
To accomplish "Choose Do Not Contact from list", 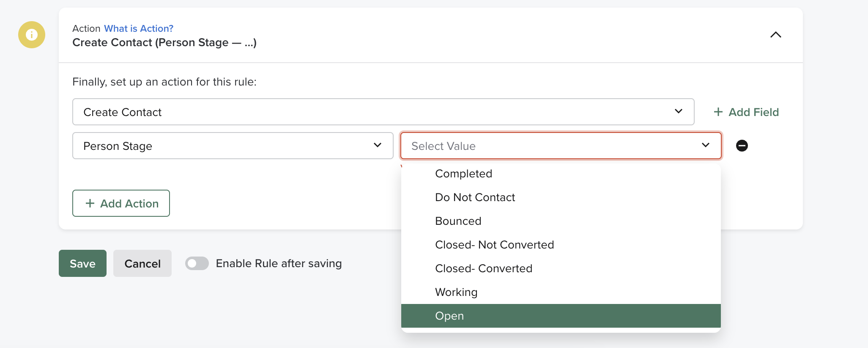I will click(475, 197).
